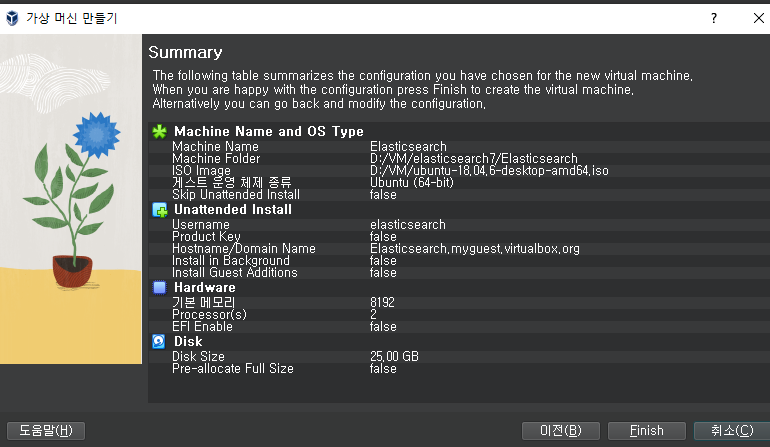Click the Processor(s) row label
Image resolution: width=770 pixels, height=447 pixels.
[209, 314]
